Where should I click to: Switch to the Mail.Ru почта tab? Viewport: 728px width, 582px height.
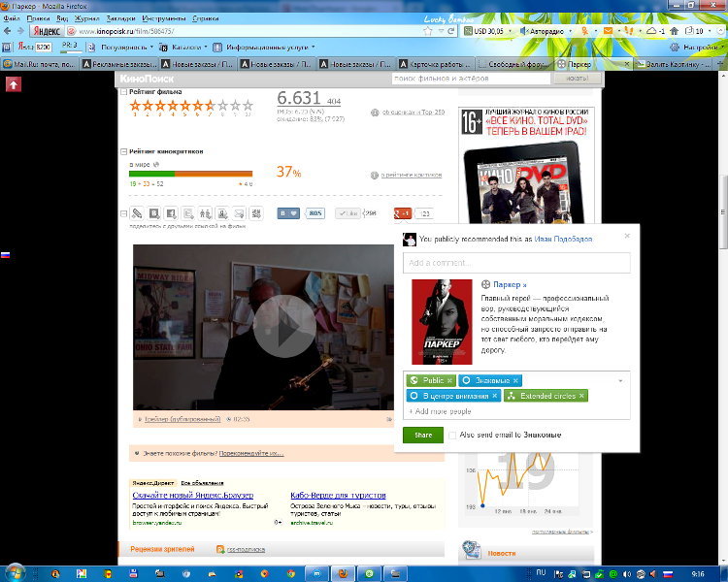tap(41, 64)
